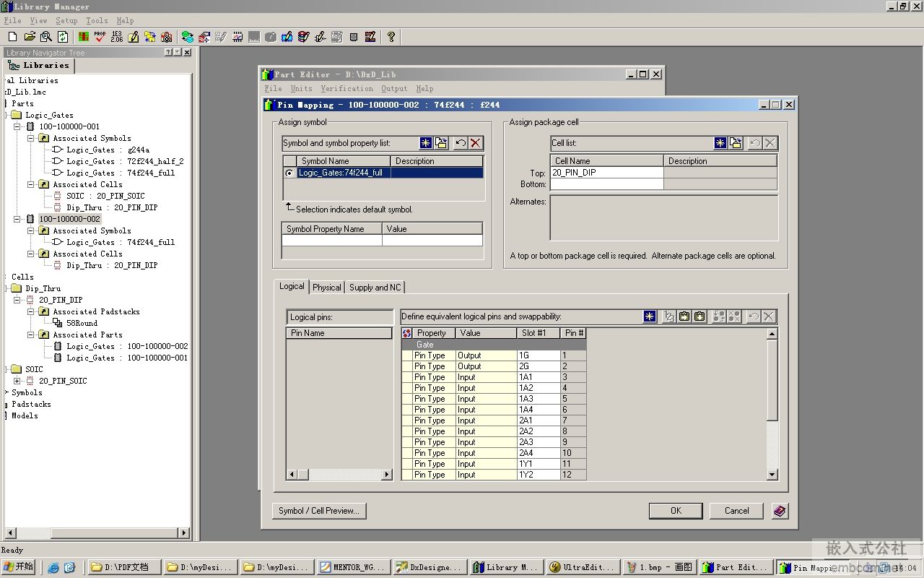
Task: Click the new symbol star icon
Action: click(427, 143)
